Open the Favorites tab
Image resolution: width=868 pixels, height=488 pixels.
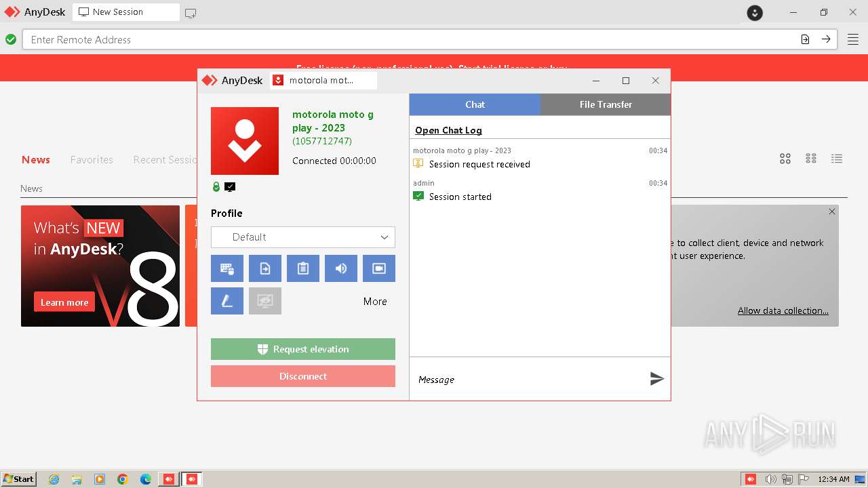coord(92,160)
